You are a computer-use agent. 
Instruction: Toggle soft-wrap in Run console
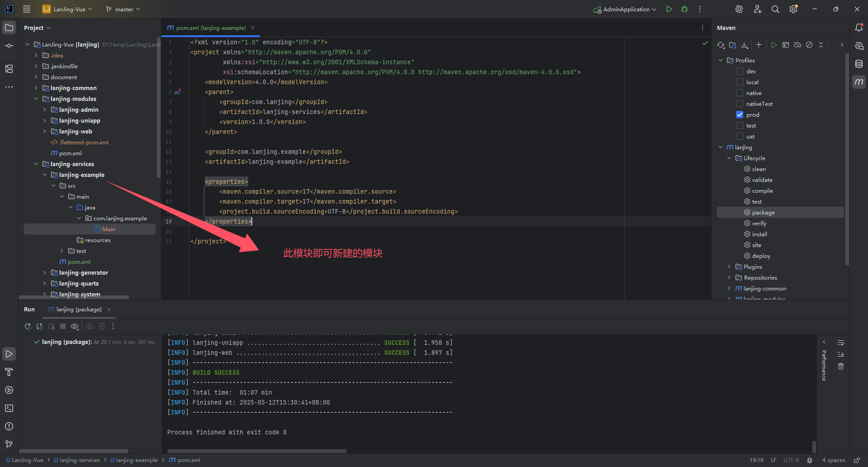(x=841, y=343)
